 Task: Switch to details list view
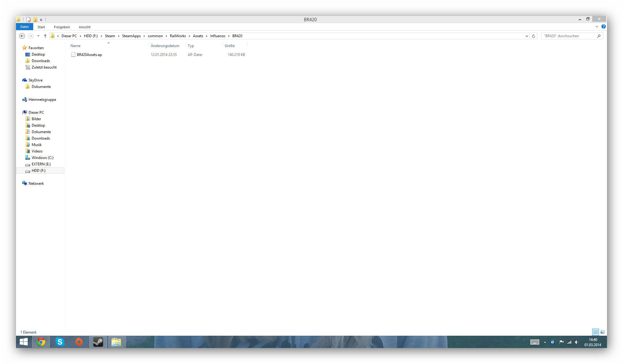coord(596,332)
